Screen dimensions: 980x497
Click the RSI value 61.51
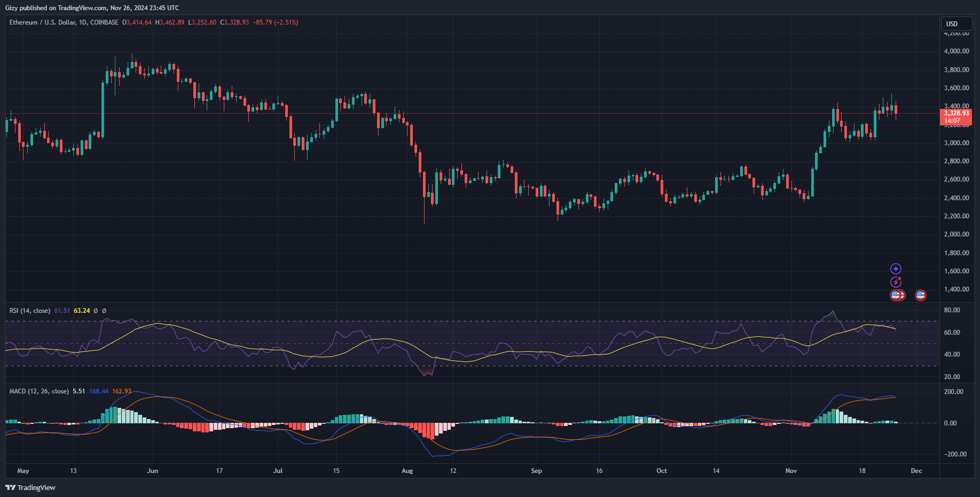pos(62,311)
